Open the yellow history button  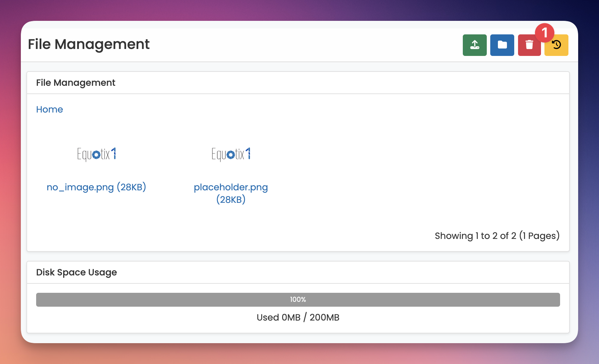point(557,46)
